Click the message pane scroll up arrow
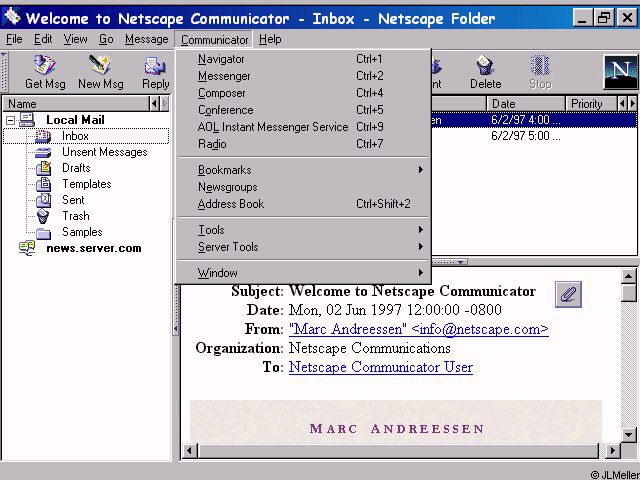 (x=629, y=276)
